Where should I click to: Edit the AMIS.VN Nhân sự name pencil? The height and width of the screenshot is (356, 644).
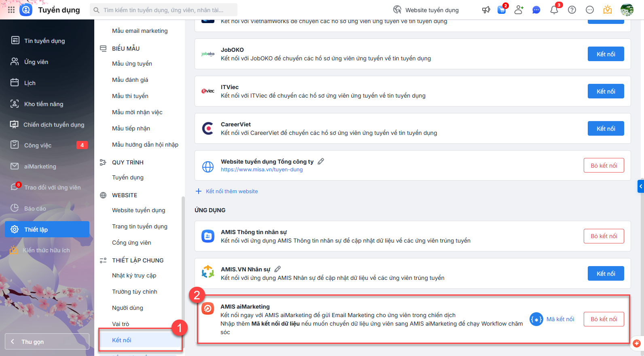tap(278, 269)
